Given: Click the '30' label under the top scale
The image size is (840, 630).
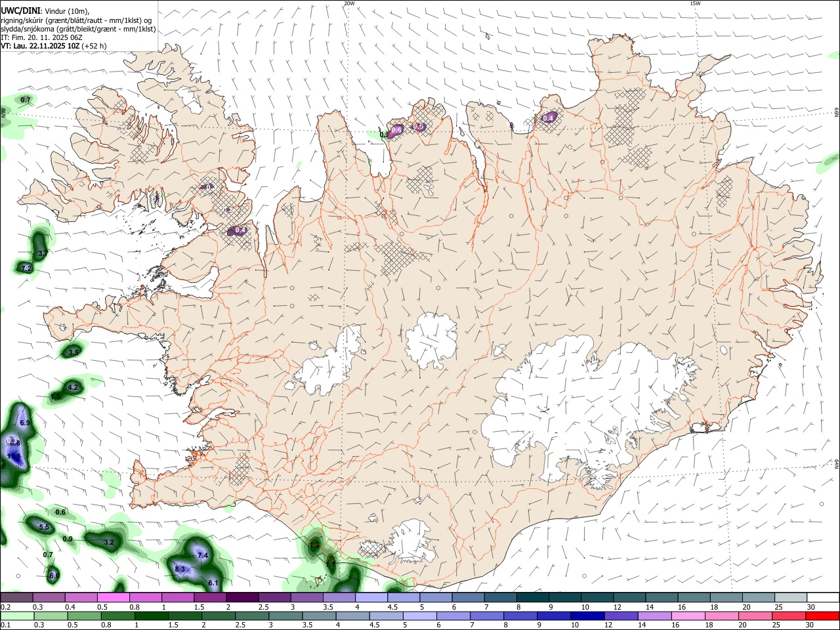Looking at the screenshot, I should coord(810,607).
